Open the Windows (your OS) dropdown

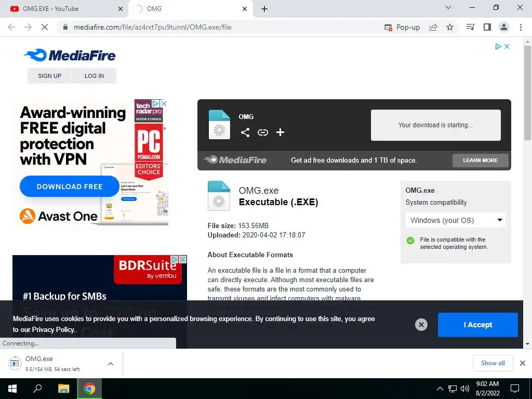456,220
